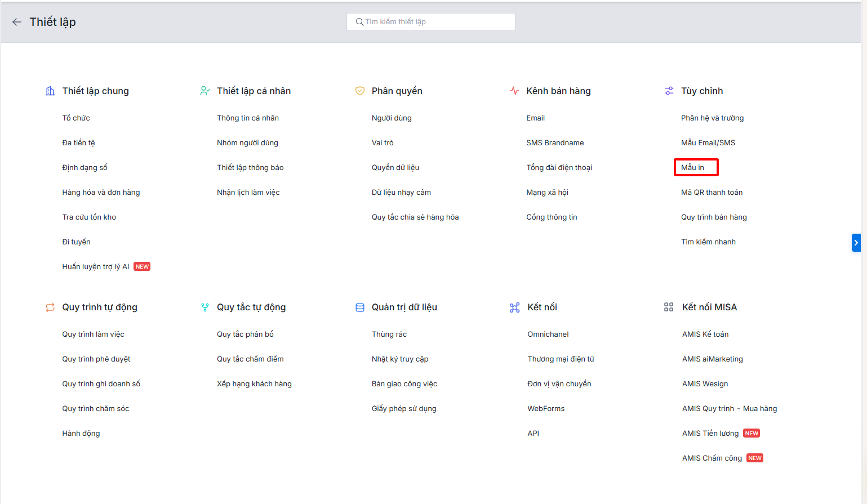The image size is (867, 504).
Task: Click the Quản trị dữ liệu database icon
Action: click(360, 307)
